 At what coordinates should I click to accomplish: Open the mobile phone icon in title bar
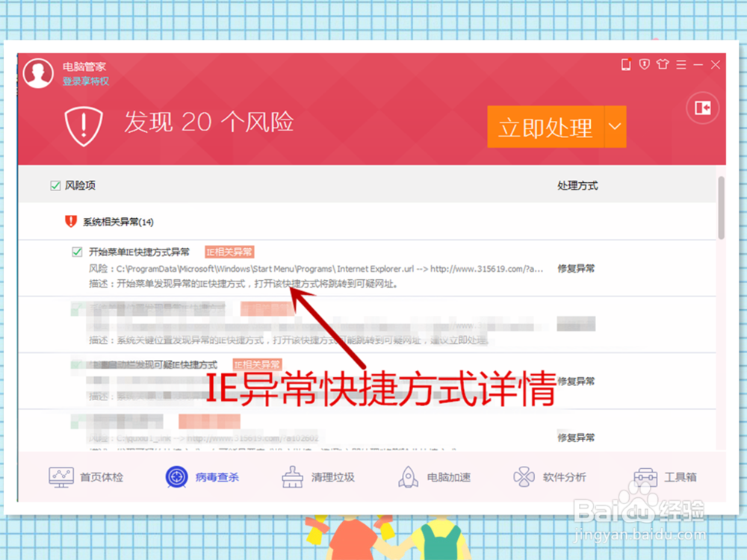coord(626,64)
